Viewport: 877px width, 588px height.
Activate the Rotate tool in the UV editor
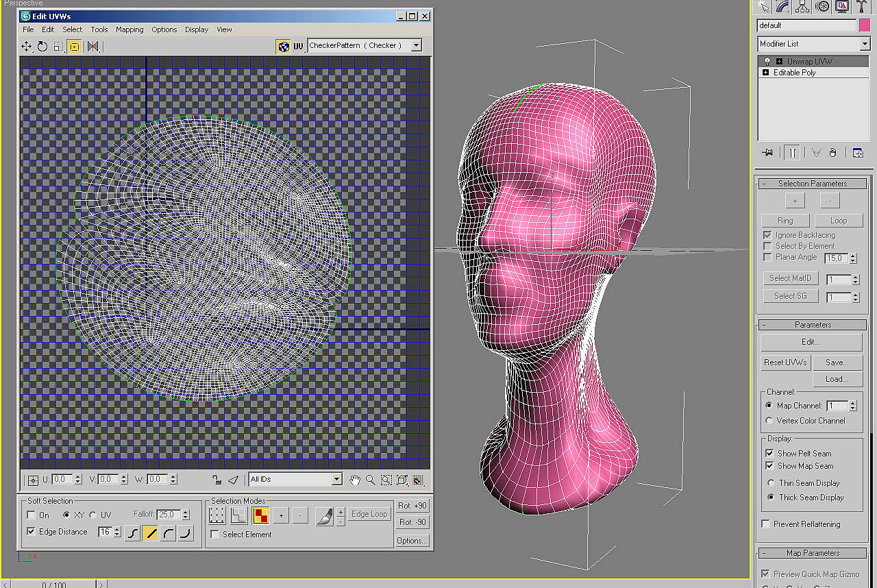[42, 47]
